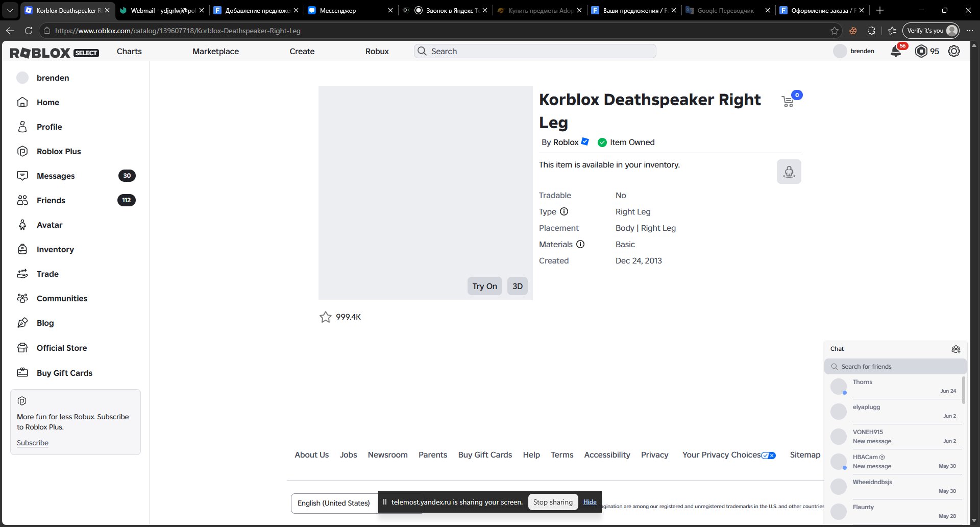Click the Materials info icon
The height and width of the screenshot is (527, 980).
pos(580,244)
